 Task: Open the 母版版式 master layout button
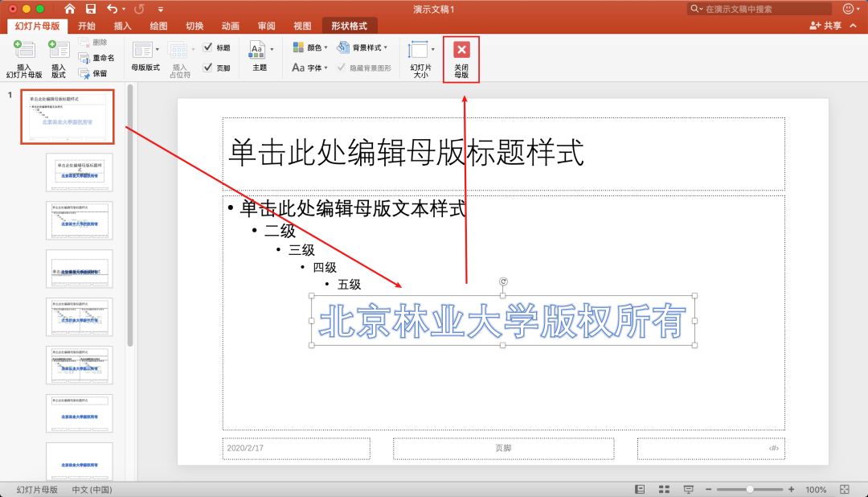(145, 56)
